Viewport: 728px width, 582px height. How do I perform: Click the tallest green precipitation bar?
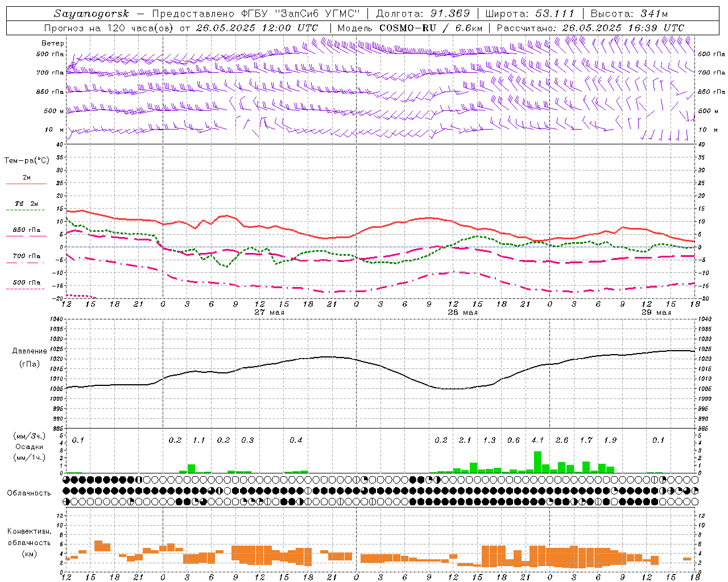point(537,462)
